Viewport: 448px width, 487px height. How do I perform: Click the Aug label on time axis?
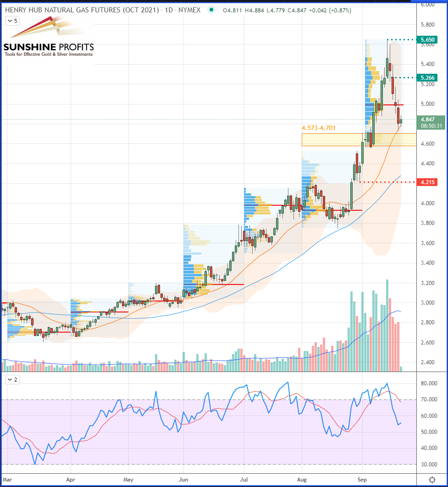pyautogui.click(x=302, y=480)
